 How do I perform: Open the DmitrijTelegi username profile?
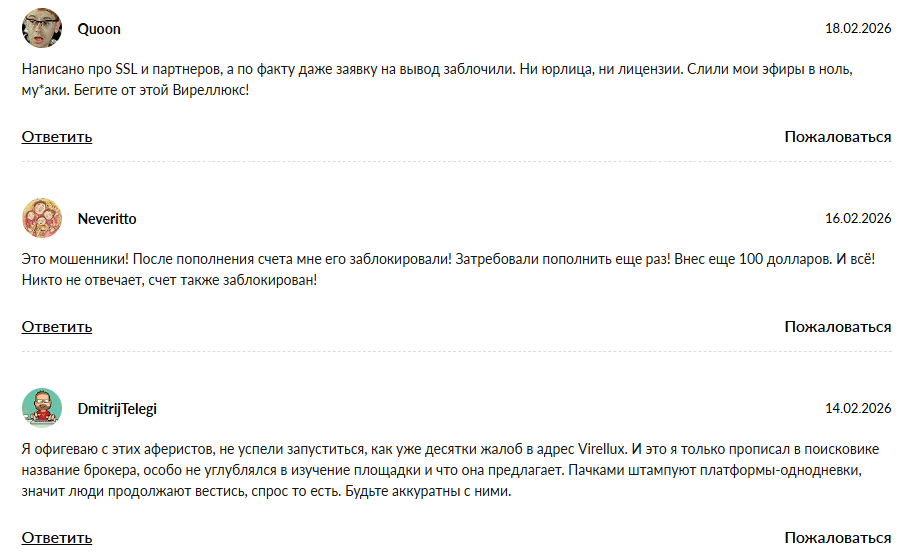[117, 409]
